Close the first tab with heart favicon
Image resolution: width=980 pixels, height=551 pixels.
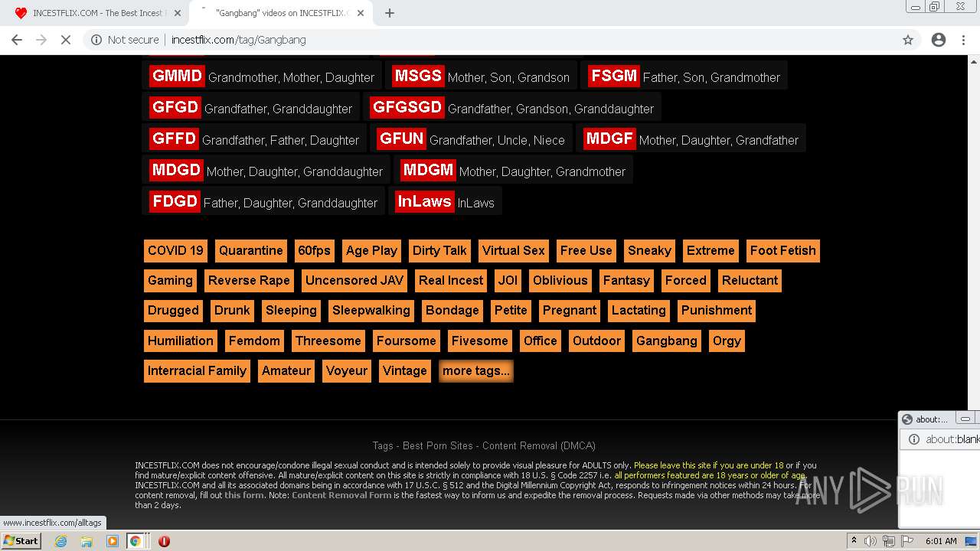[178, 13]
